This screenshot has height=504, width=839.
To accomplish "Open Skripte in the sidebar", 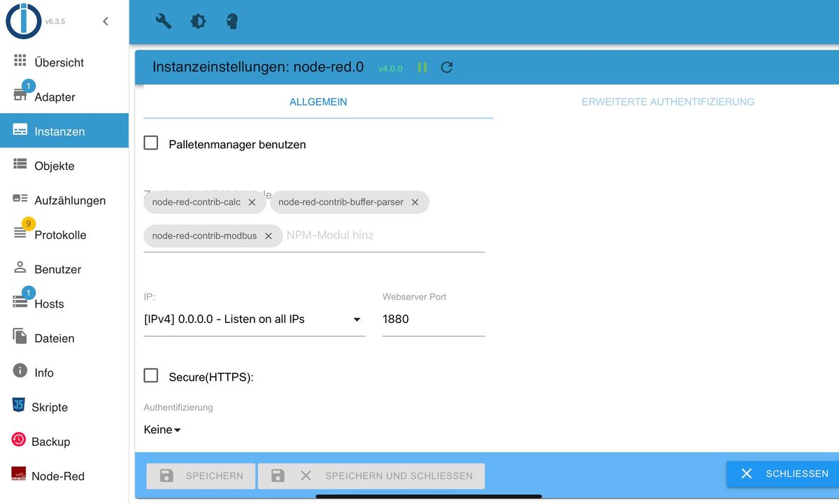I will pos(64,407).
